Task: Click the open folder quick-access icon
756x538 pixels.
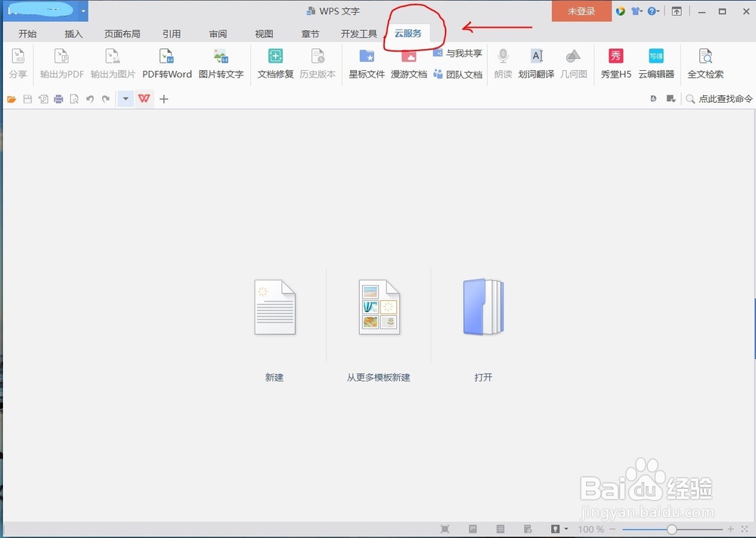Action: (x=11, y=99)
